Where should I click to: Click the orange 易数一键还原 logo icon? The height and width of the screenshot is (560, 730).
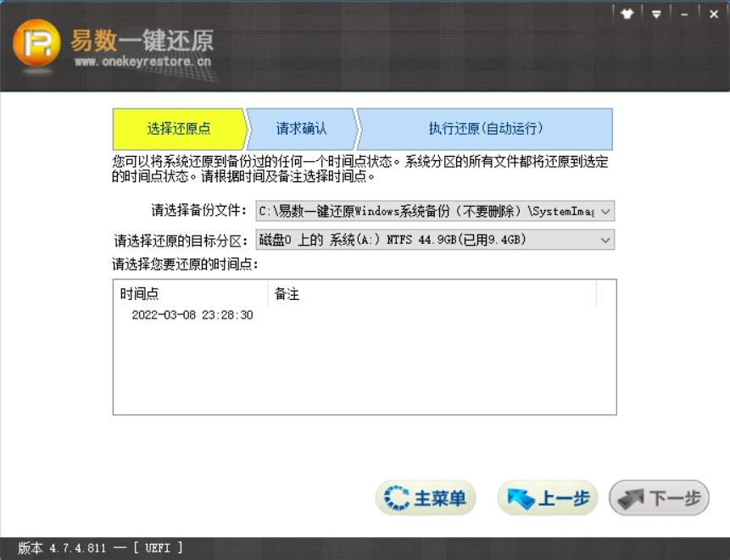36,43
